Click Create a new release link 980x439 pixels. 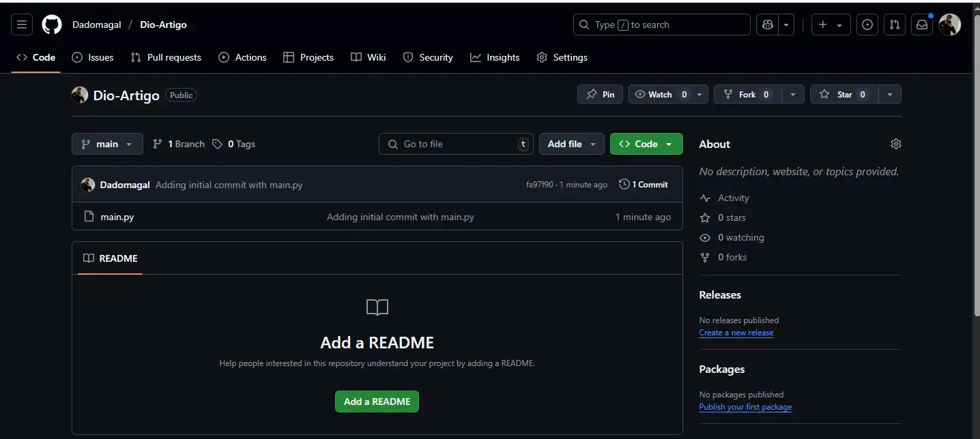[736, 333]
